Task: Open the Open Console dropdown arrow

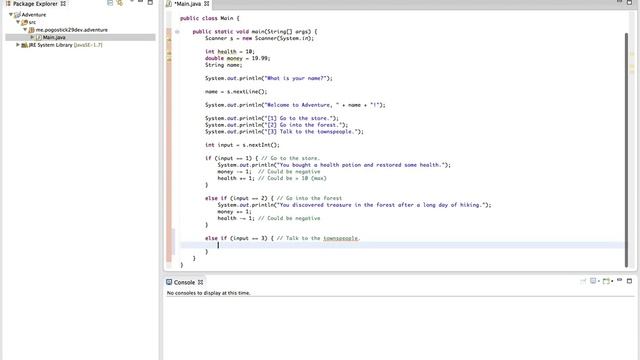Action: coord(612,281)
